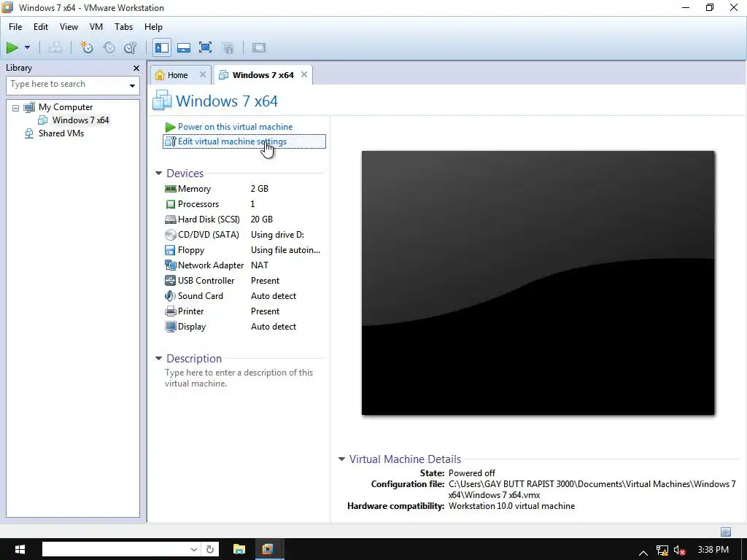Click Power on this virtual machine
Screen dimensions: 747x560
(x=235, y=127)
